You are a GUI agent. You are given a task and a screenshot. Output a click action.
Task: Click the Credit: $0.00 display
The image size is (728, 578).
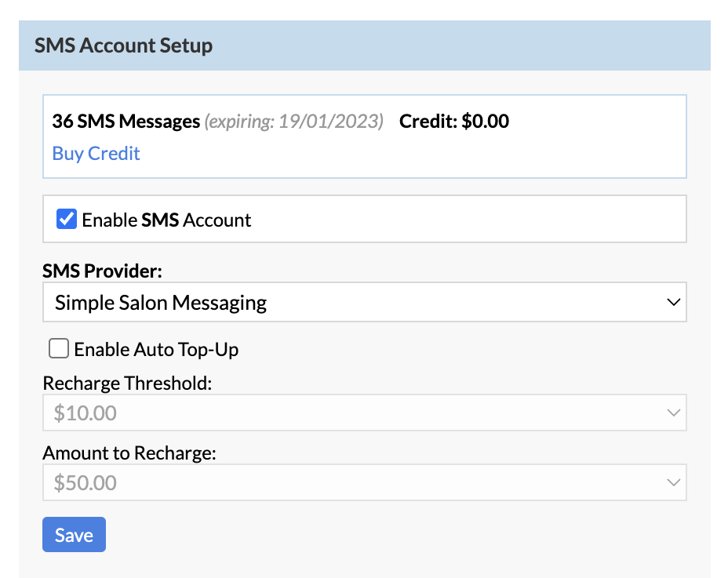click(x=454, y=121)
